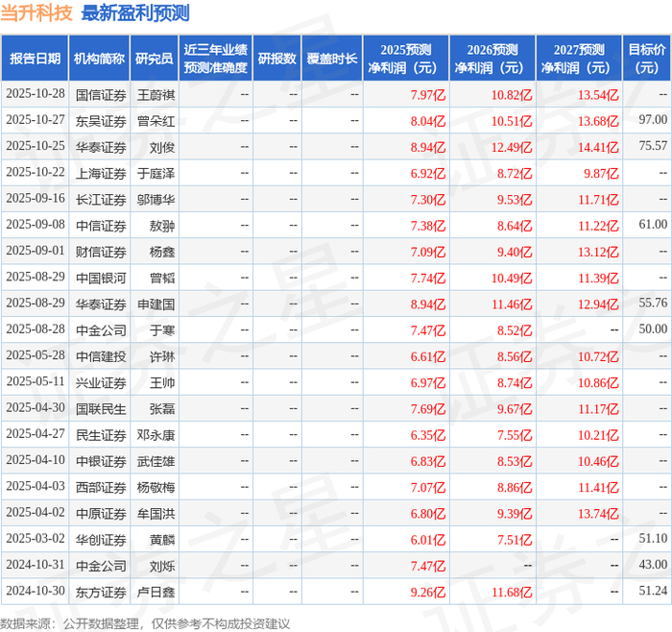This screenshot has width=672, height=632.
Task: Click 财信证券 institution cell
Action: [x=101, y=252]
